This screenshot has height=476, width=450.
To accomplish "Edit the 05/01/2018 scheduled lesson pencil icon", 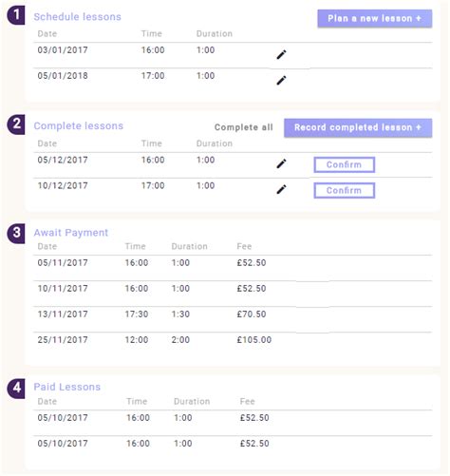I will 281,80.
